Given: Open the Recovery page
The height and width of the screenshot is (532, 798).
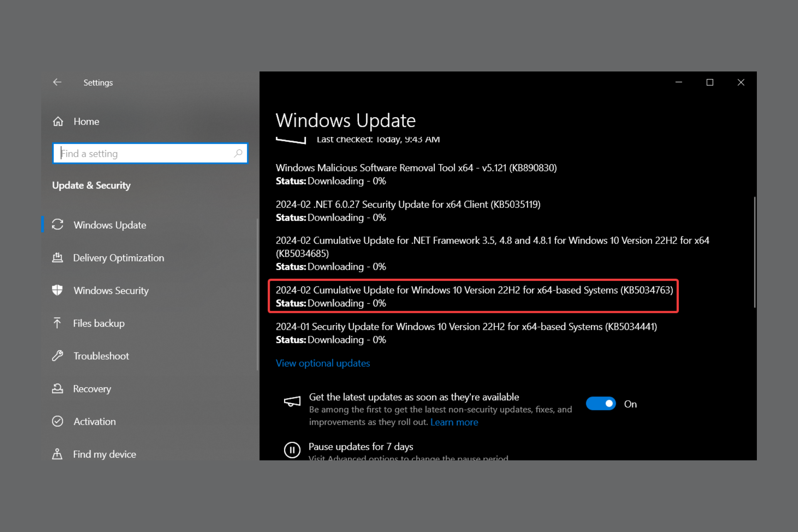Looking at the screenshot, I should pos(92,389).
